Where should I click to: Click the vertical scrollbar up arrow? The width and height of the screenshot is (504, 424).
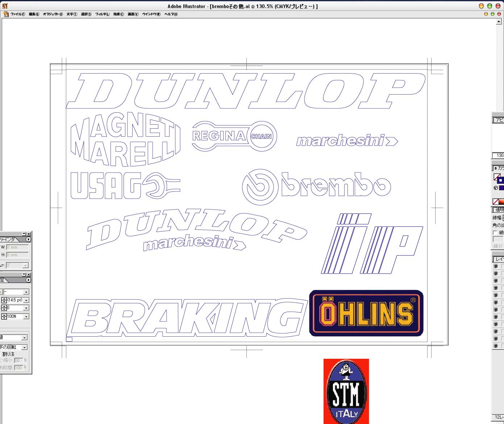[499, 22]
